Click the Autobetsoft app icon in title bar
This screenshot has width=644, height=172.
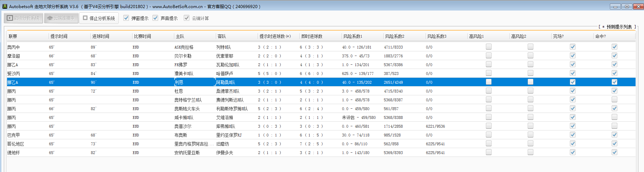tap(5, 6)
